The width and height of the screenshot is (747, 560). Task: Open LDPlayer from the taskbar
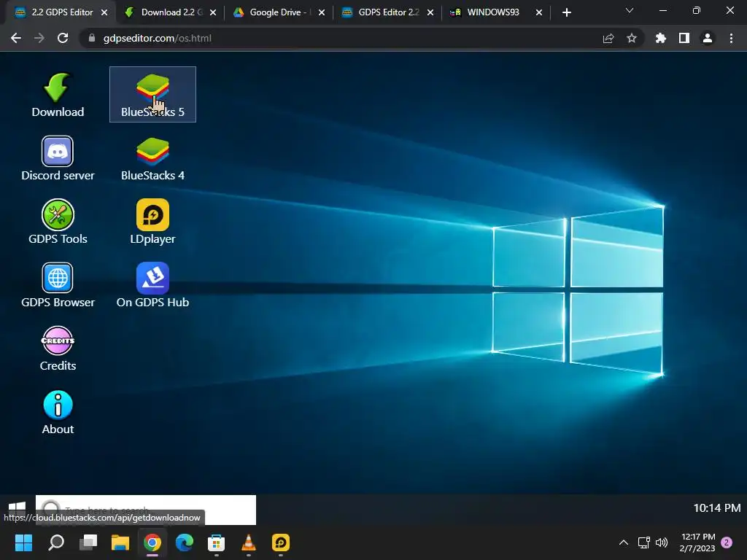click(281, 542)
